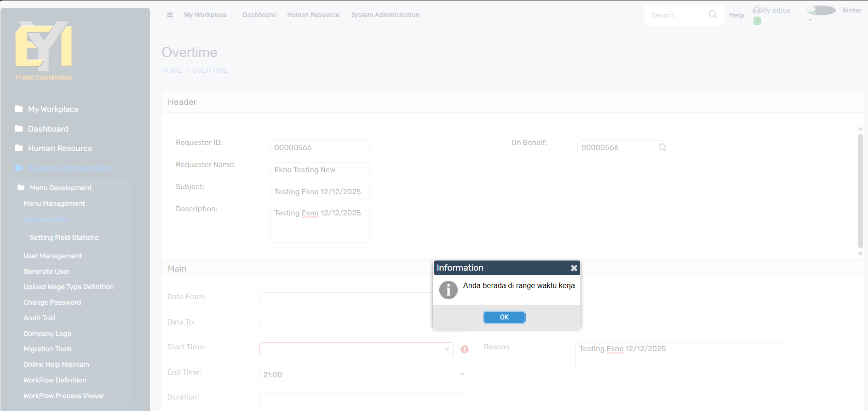Open Human Resource top menu

tap(313, 15)
